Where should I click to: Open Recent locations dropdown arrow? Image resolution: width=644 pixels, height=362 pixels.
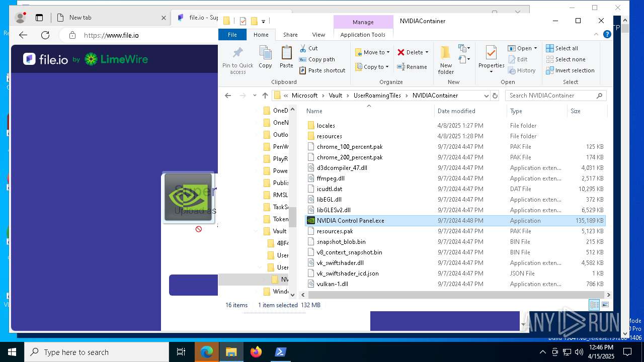pyautogui.click(x=255, y=96)
